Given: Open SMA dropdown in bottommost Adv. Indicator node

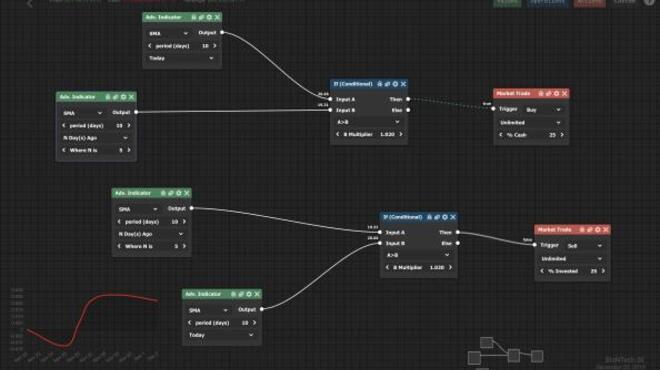Looking at the screenshot, I should coord(208,310).
